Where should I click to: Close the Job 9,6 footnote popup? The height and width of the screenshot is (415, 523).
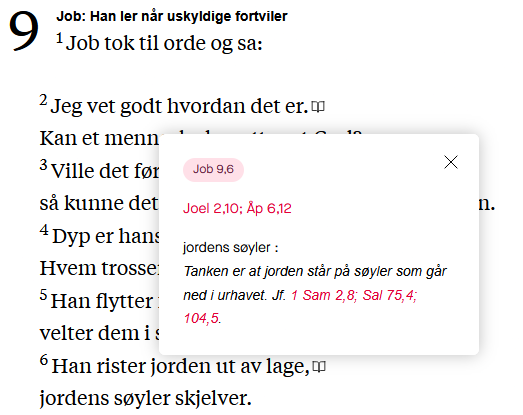[x=451, y=162]
